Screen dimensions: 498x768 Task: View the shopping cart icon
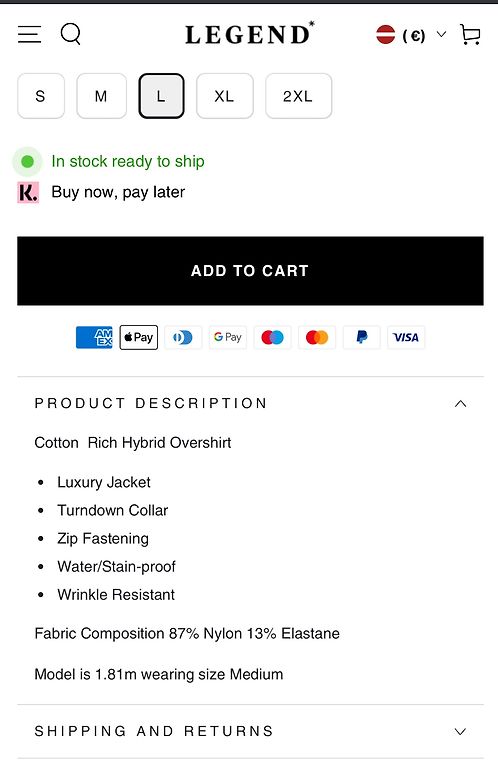tap(471, 35)
